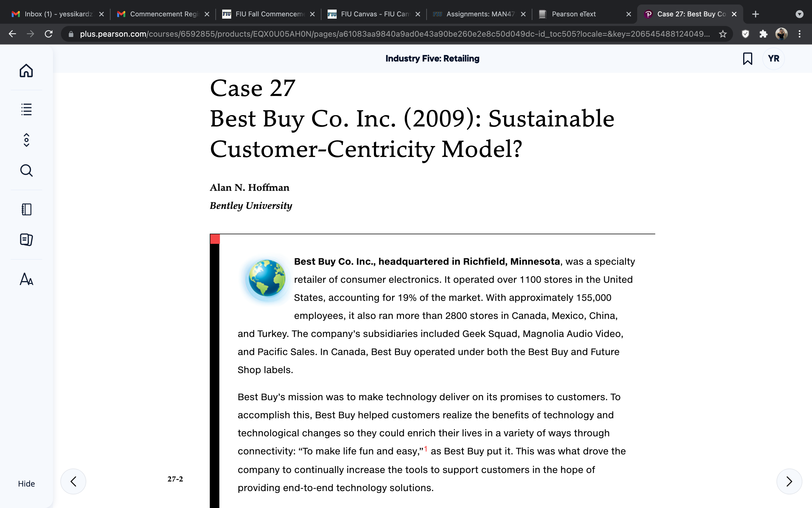Screen dimensions: 812x508
Task: Close the FIU Canvas tab
Action: click(418, 14)
